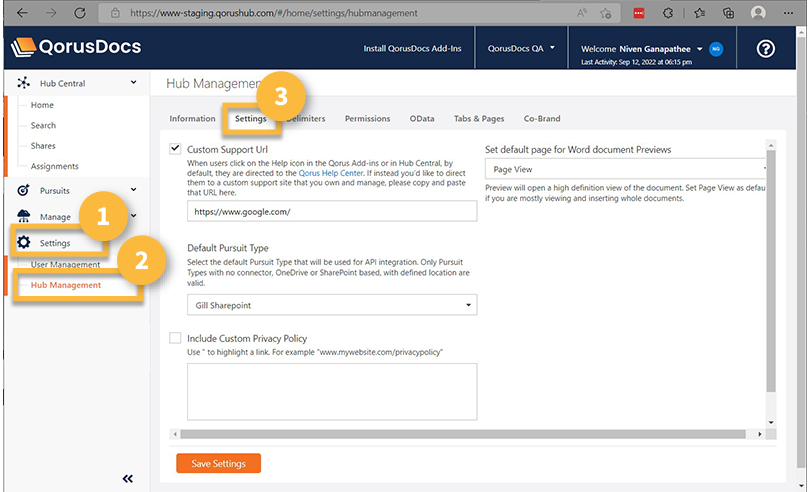Screen dimensions: 810x492
Task: Expand the QorusDocs QA hub dropdown
Action: tap(521, 48)
